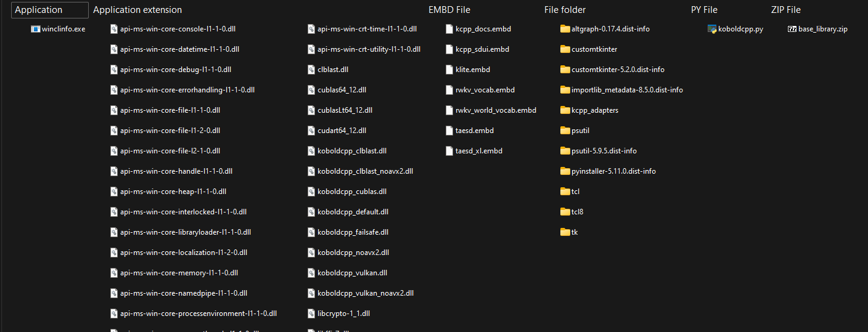This screenshot has width=868, height=332.
Task: Select the klite.embd file icon
Action: pos(449,70)
